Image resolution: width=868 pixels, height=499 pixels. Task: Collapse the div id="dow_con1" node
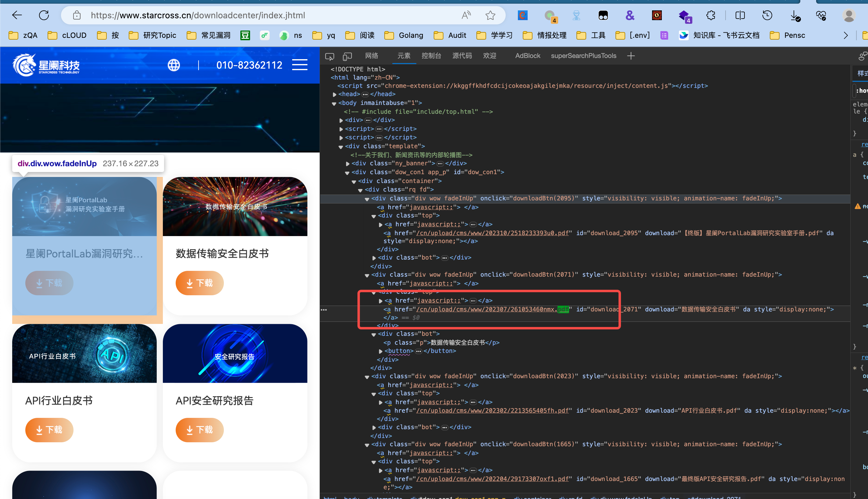point(347,172)
